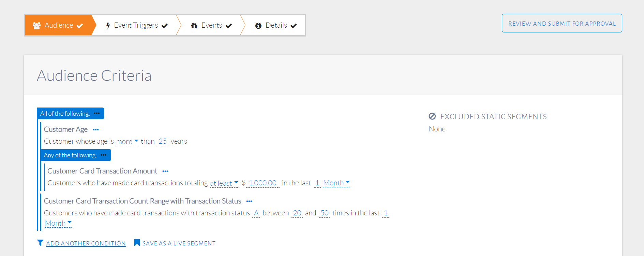The width and height of the screenshot is (644, 256).
Task: Switch to the Event Triggers step
Action: click(x=136, y=25)
